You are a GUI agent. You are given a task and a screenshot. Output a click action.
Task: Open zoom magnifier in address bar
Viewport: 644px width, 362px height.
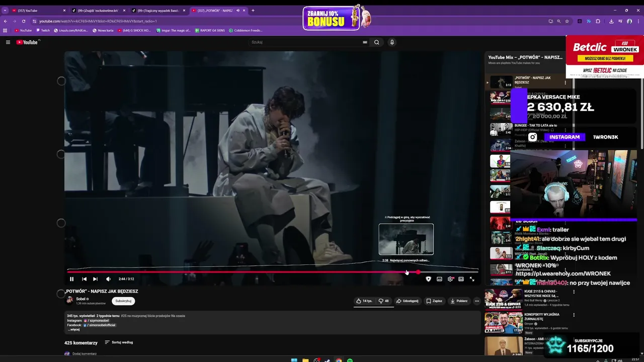558,21
